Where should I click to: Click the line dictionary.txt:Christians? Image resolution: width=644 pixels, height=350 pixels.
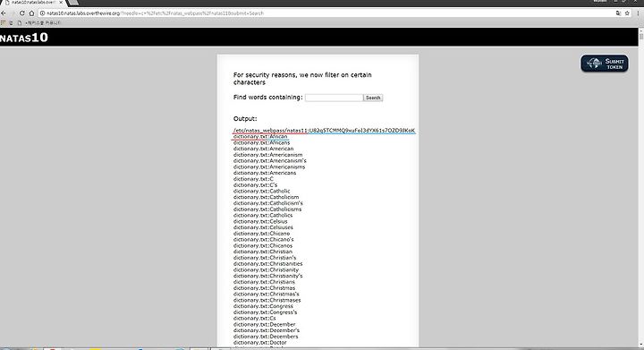(x=264, y=282)
